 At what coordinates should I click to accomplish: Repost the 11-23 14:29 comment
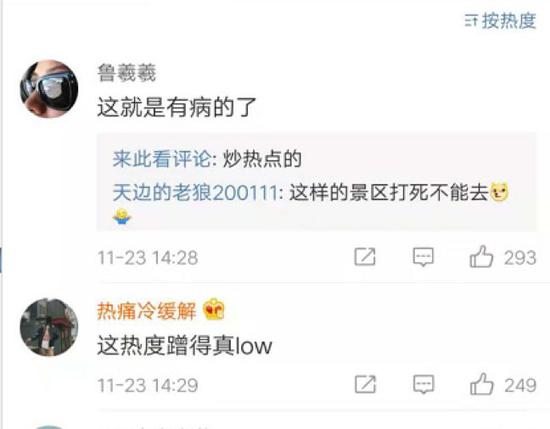point(365,384)
